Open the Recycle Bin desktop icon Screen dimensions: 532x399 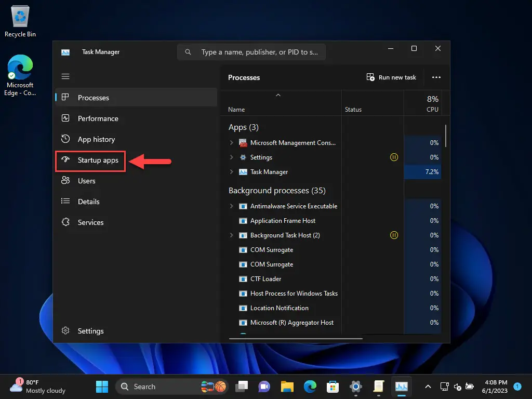click(x=20, y=21)
